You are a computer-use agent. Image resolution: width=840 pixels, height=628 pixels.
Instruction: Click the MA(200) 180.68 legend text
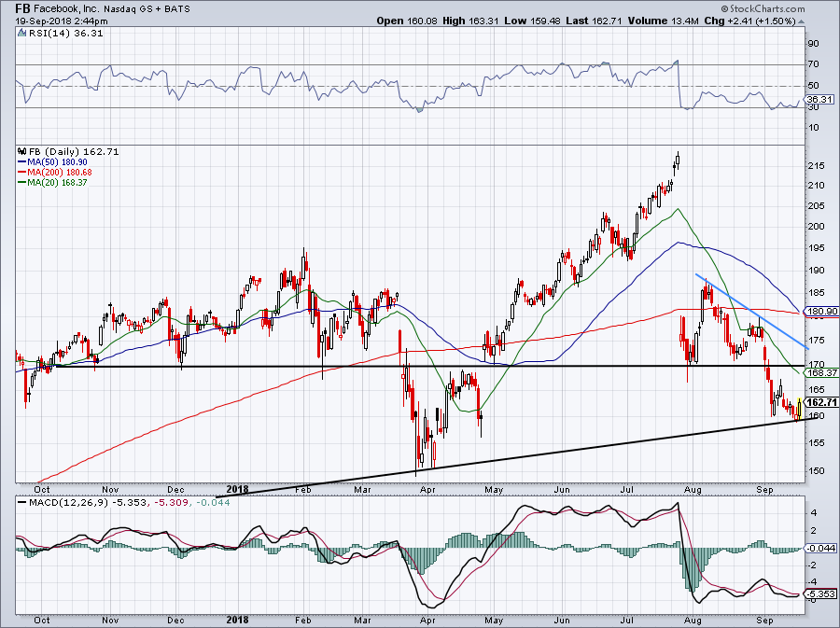point(60,173)
